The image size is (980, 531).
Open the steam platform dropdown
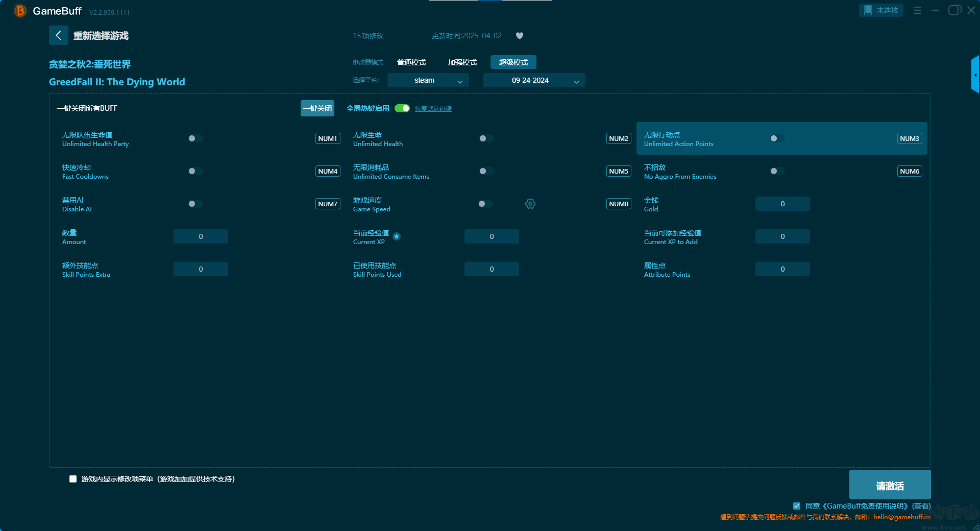(x=428, y=80)
